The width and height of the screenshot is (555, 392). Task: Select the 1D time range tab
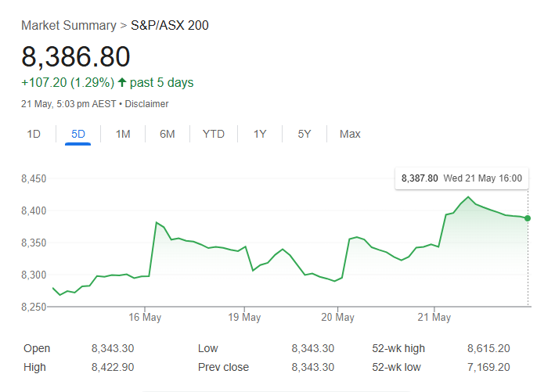point(34,134)
